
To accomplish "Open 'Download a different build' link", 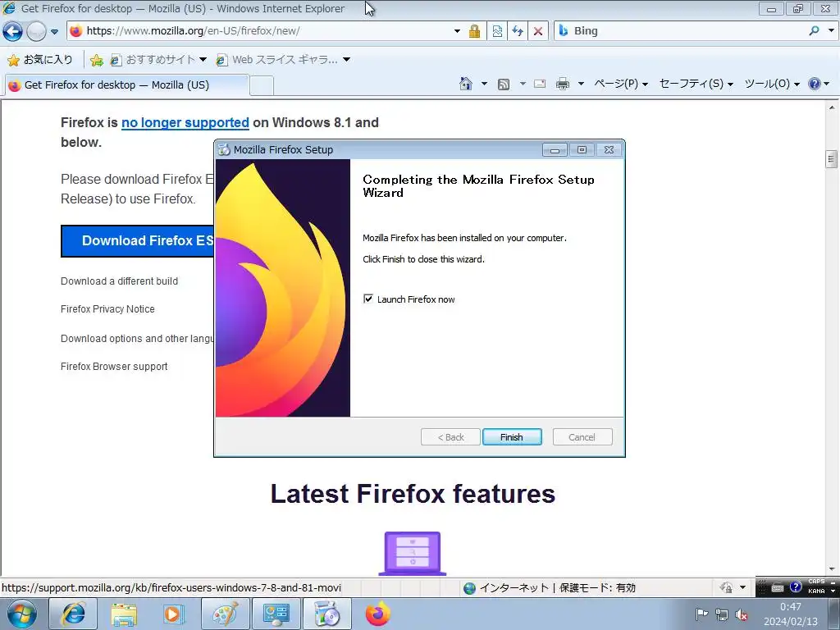I will (x=120, y=281).
